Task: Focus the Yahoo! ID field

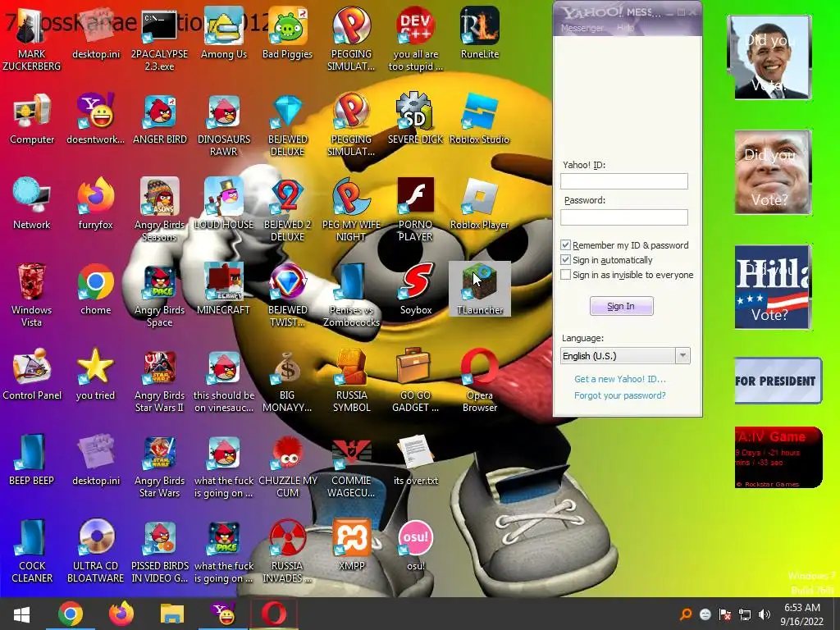Action: [624, 181]
